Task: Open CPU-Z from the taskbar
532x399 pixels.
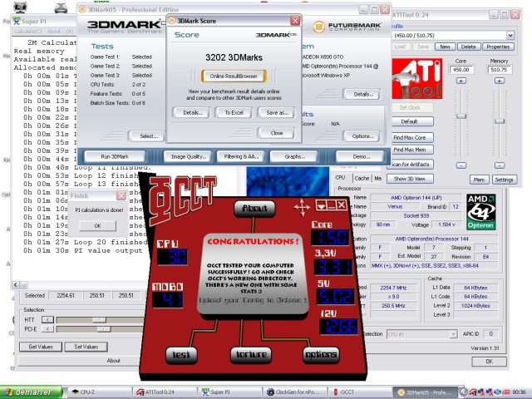Action: (x=96, y=391)
